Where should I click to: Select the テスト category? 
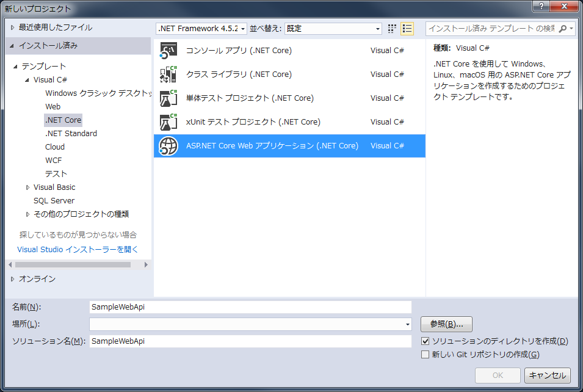tap(56, 173)
